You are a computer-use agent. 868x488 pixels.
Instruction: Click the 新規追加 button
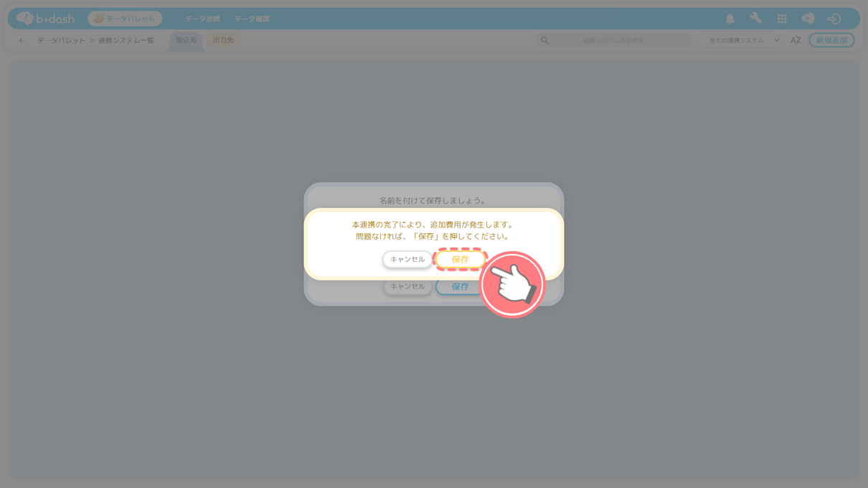(831, 40)
